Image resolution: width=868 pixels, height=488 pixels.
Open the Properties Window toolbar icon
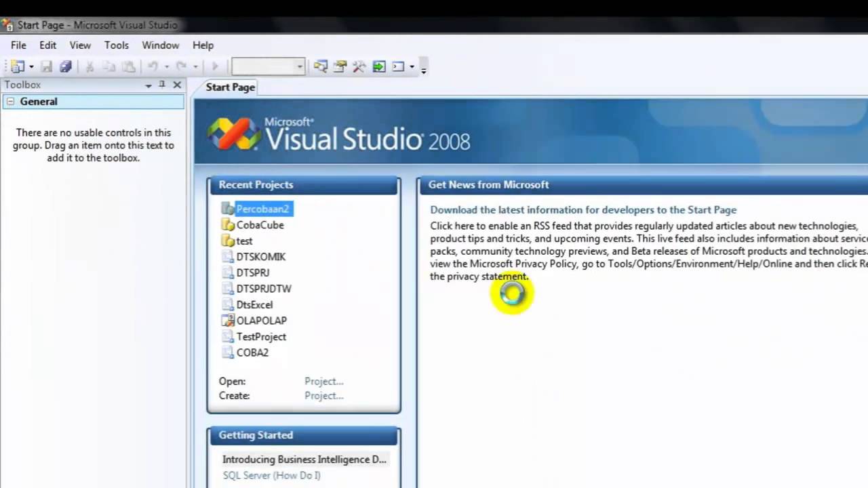click(x=340, y=66)
